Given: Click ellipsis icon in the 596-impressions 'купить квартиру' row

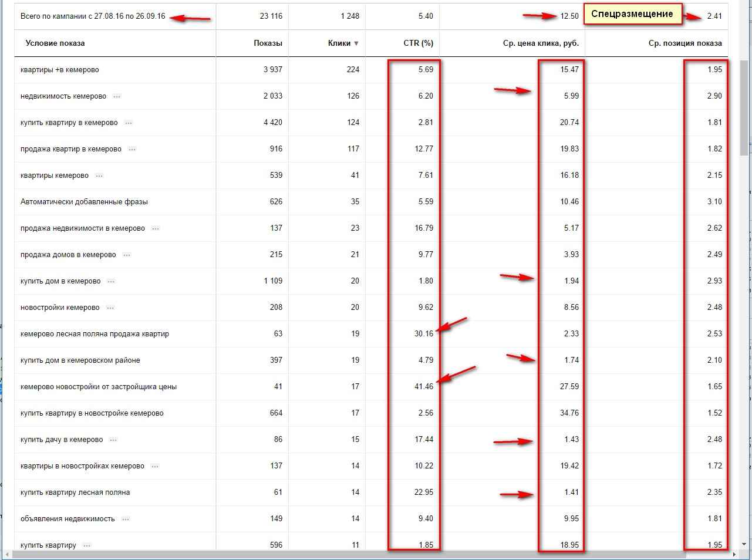Looking at the screenshot, I should 87,545.
